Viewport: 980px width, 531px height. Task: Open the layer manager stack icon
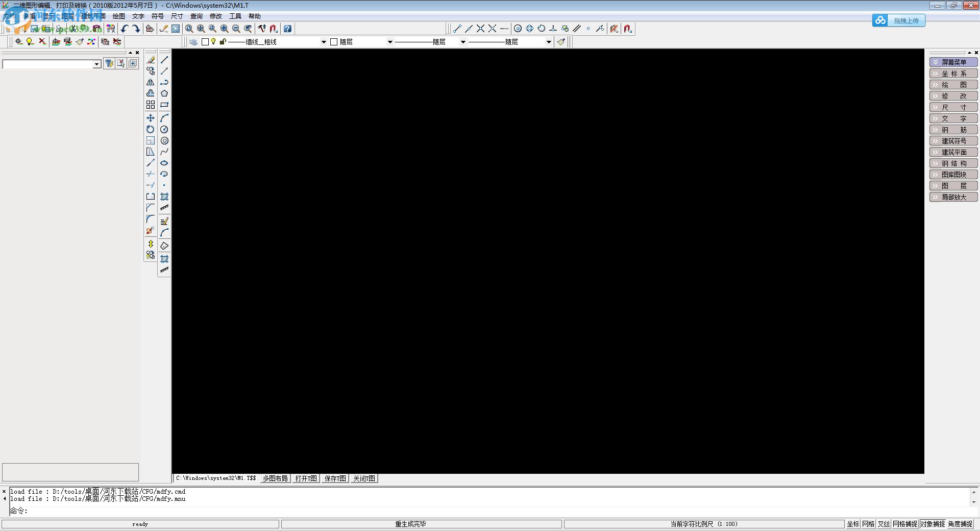(193, 42)
